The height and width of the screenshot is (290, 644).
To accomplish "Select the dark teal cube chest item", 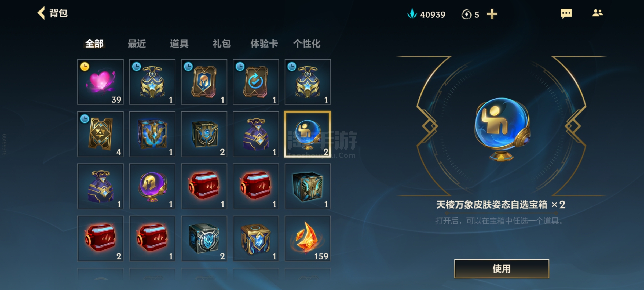I will click(x=308, y=186).
